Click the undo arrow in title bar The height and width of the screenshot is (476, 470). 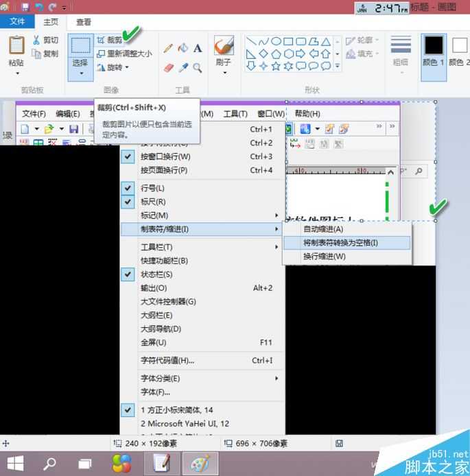click(39, 7)
